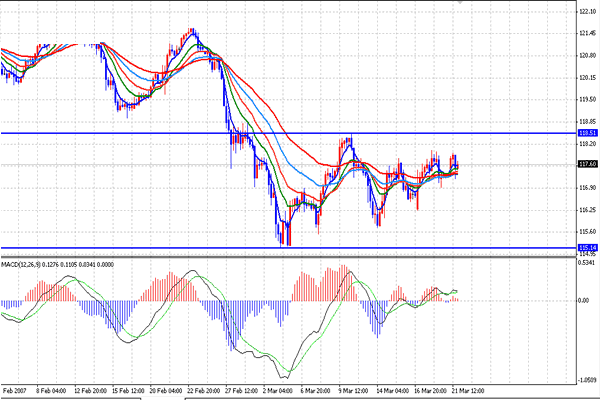Click the MACD -1.0509 lower scale label

pos(587,379)
